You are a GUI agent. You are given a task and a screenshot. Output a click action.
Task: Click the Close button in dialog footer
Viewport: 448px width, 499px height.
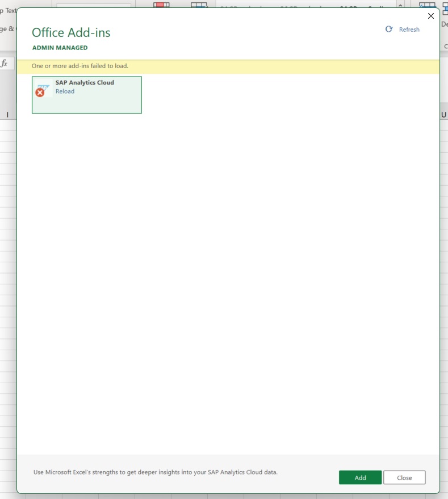pyautogui.click(x=404, y=477)
